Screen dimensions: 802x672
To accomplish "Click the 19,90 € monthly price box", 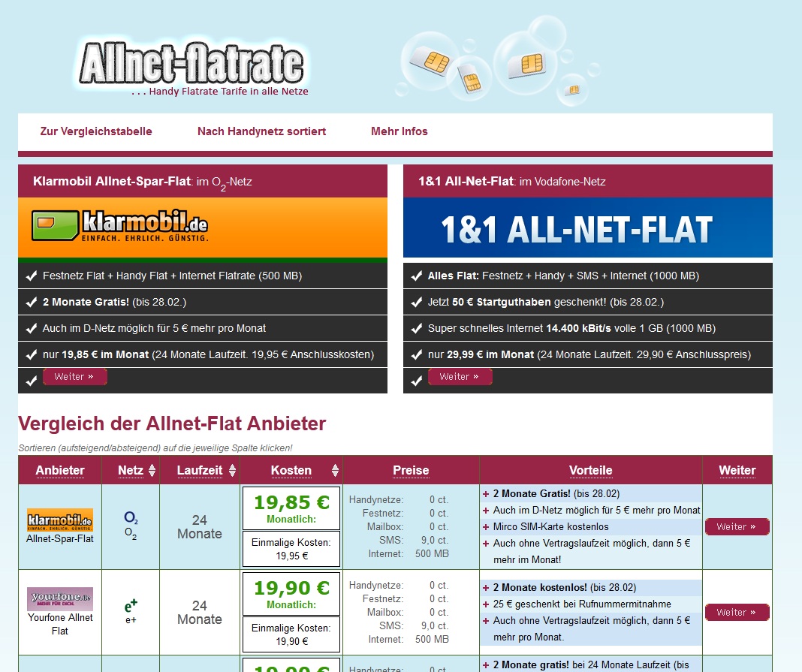I will click(291, 594).
